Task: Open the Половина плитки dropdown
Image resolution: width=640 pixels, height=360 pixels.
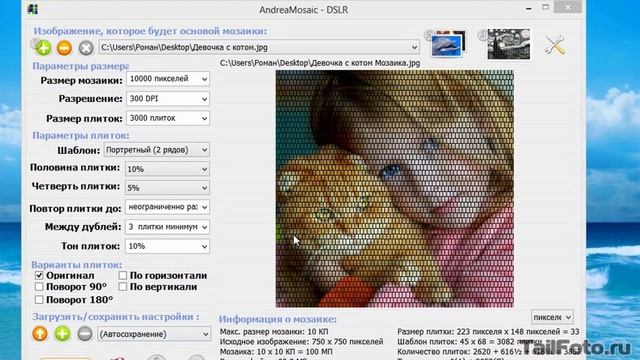Action: (x=167, y=169)
